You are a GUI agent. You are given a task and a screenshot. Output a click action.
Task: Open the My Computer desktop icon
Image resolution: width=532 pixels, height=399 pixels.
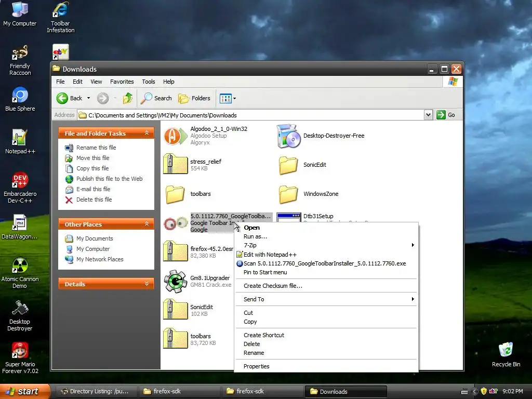tap(20, 14)
